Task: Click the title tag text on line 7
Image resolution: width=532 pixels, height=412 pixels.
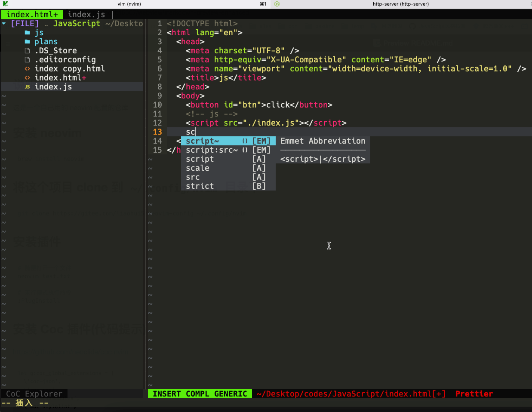Action: (226, 78)
